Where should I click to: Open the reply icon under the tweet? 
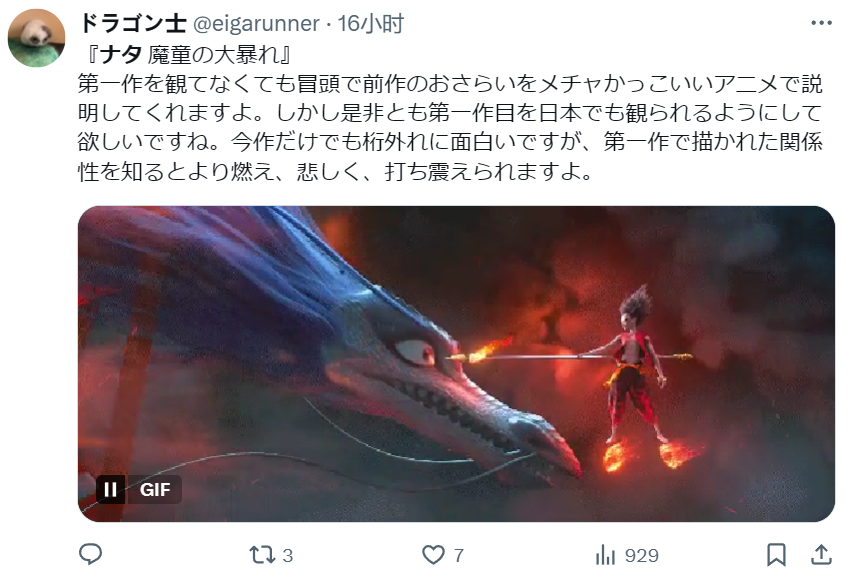coord(91,555)
